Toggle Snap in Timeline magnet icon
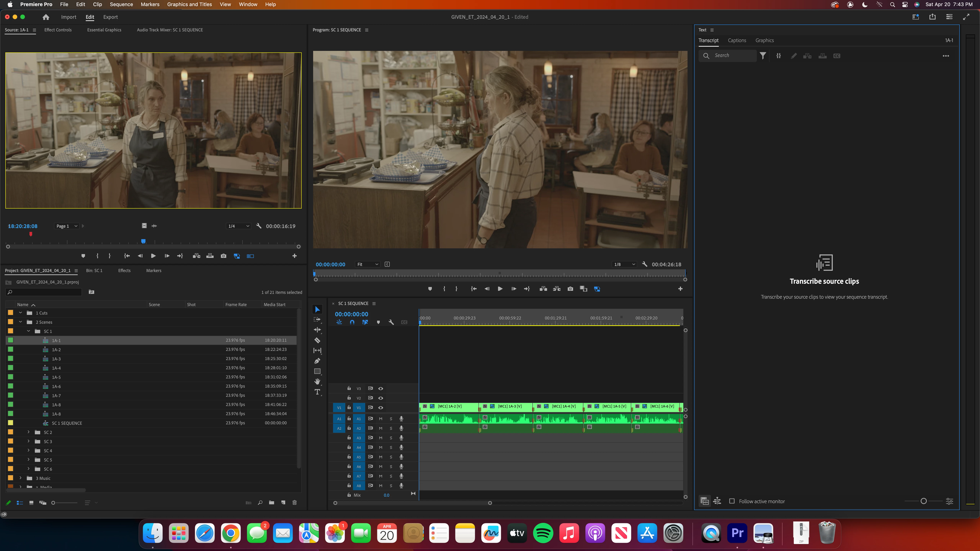 pos(352,322)
